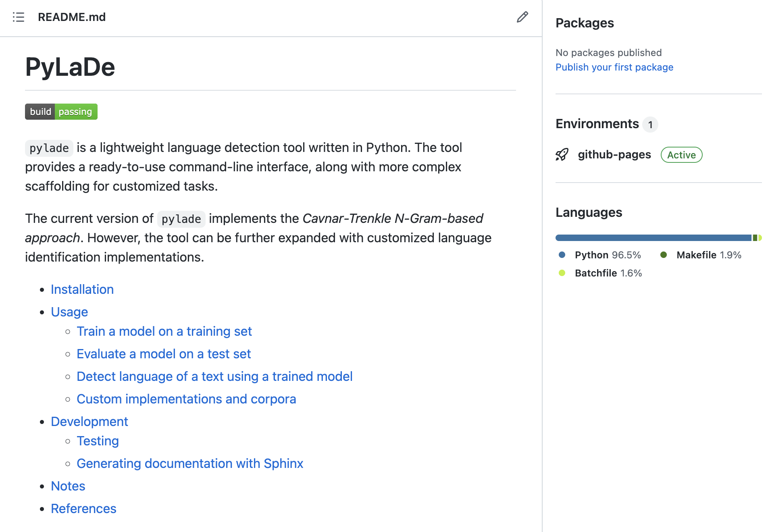The height and width of the screenshot is (532, 770).
Task: Click the first inline pylade code label
Action: 49,148
